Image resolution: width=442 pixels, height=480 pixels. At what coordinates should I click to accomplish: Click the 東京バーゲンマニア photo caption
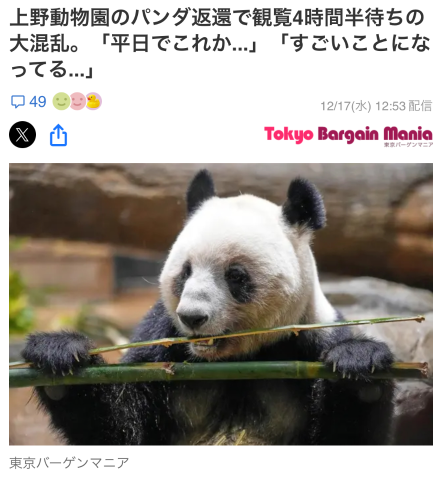pyautogui.click(x=69, y=463)
